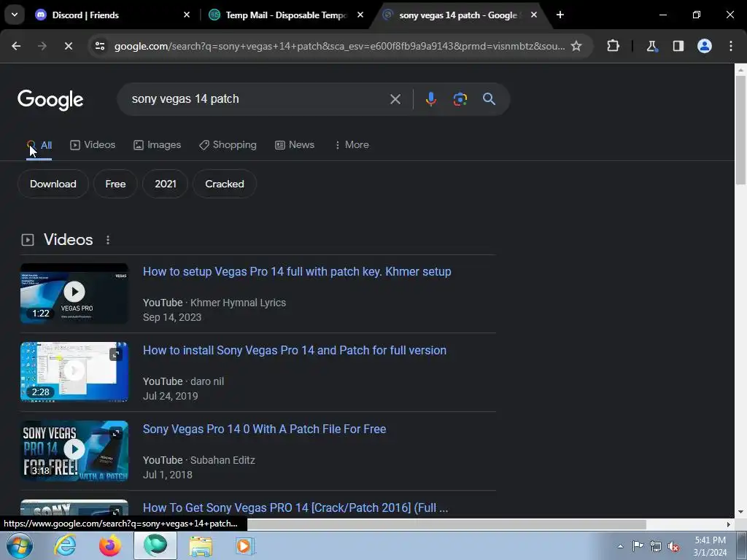Select the All results tab

pos(39,145)
